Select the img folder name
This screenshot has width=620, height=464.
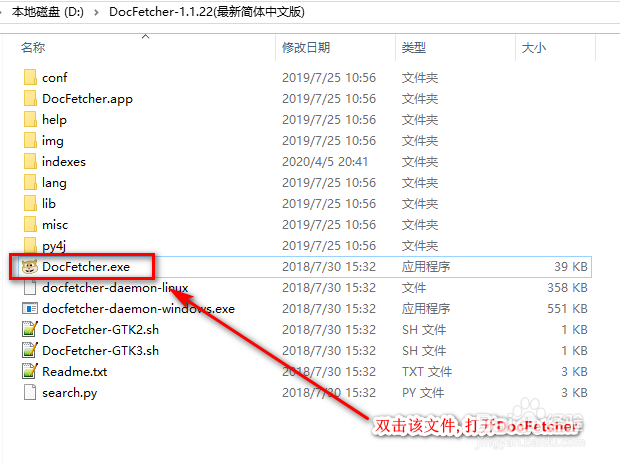53,141
